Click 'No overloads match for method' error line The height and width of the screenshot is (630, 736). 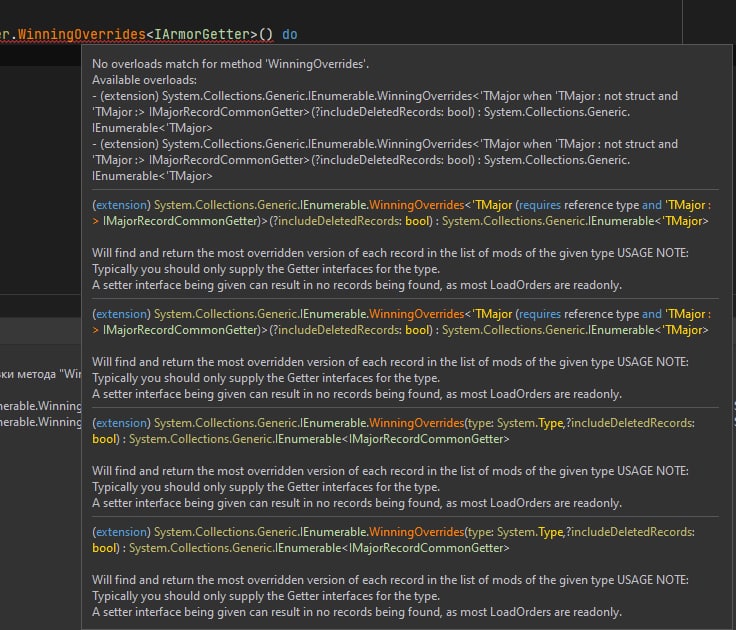(230, 64)
